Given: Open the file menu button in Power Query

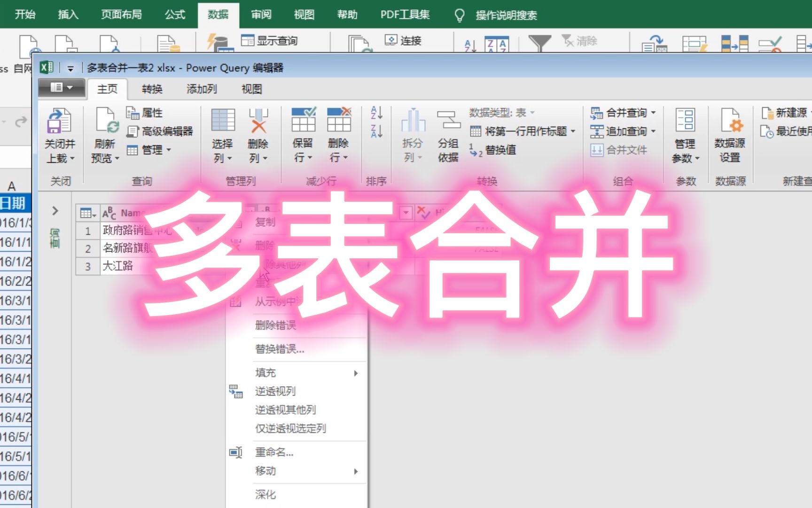Looking at the screenshot, I should coord(62,87).
